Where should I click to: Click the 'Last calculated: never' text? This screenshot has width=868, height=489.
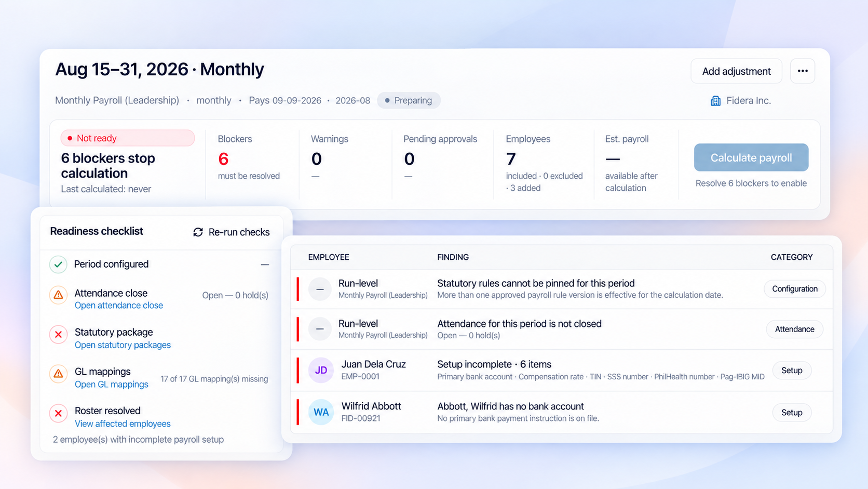tap(106, 189)
